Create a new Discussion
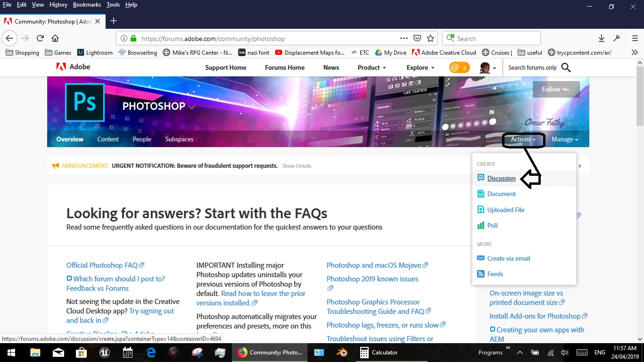Screen dimensions: 644x362 [501, 178]
